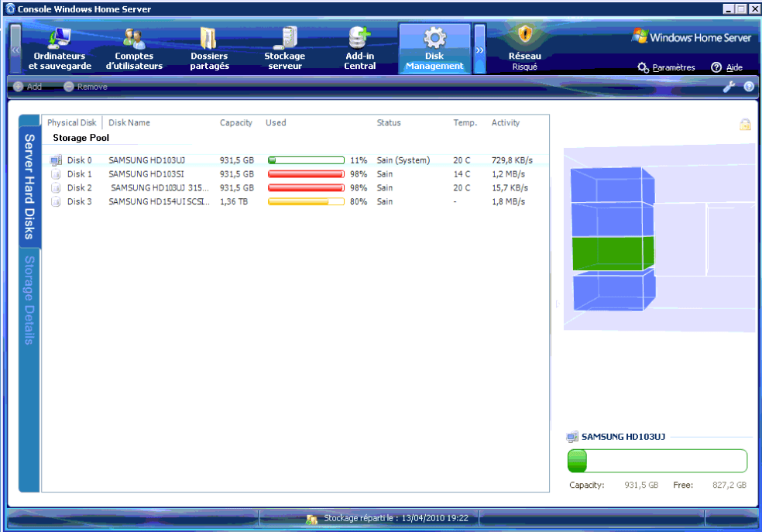Select the Disk 1 drive icon
The height and width of the screenshot is (532, 762).
click(x=56, y=174)
